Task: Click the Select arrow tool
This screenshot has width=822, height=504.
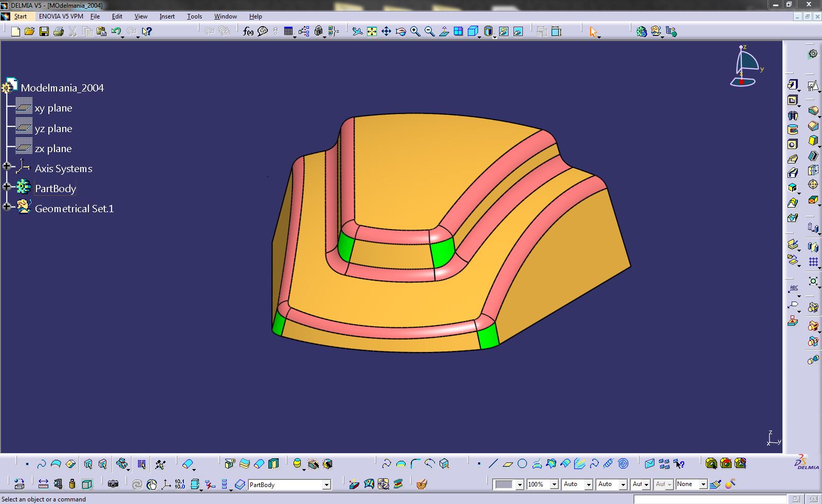Action: (x=594, y=31)
